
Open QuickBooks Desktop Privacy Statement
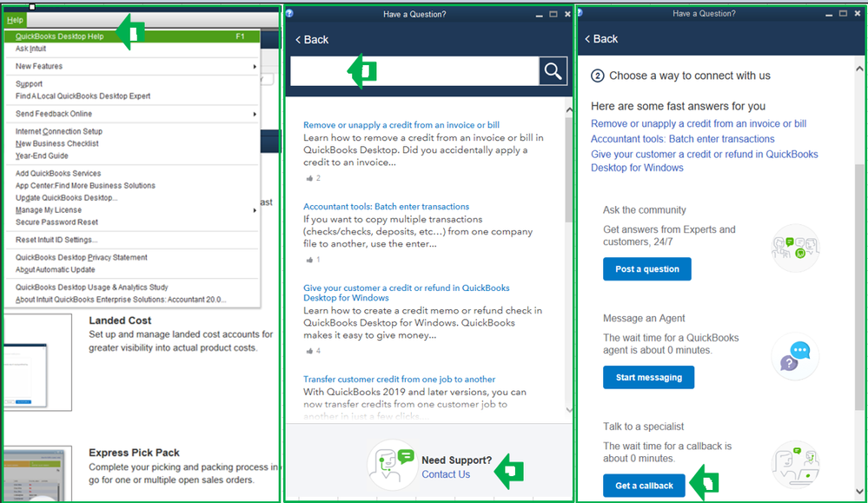82,258
